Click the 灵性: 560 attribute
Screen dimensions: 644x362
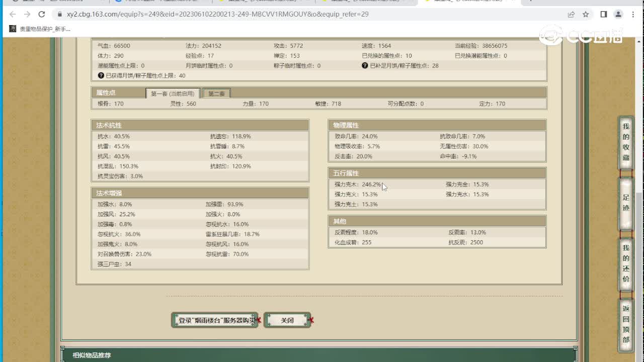(183, 104)
